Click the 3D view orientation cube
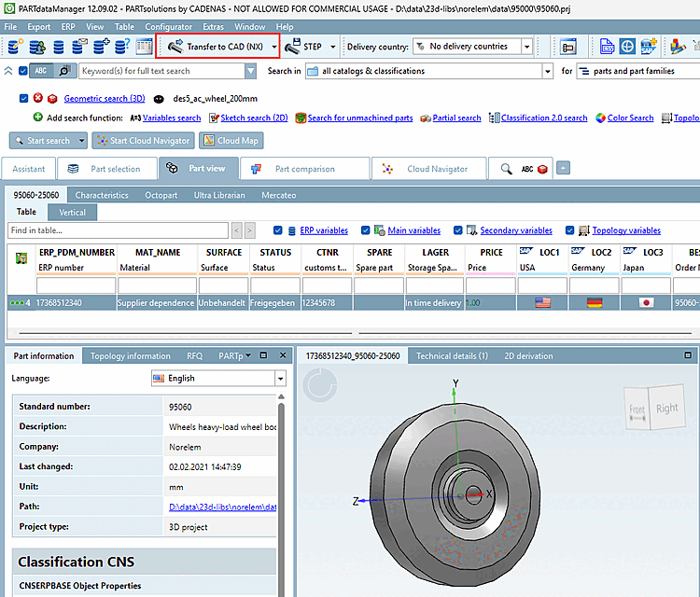Image resolution: width=700 pixels, height=597 pixels. point(654,408)
